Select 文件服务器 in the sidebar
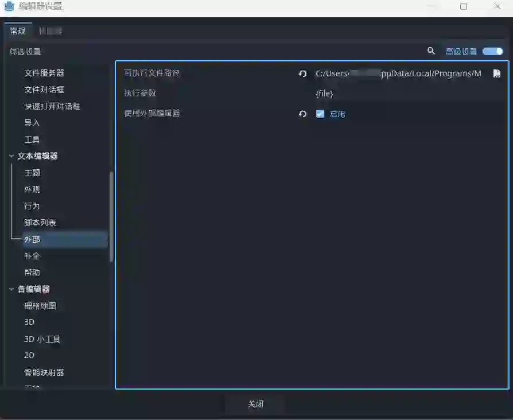The width and height of the screenshot is (513, 420). [x=44, y=73]
